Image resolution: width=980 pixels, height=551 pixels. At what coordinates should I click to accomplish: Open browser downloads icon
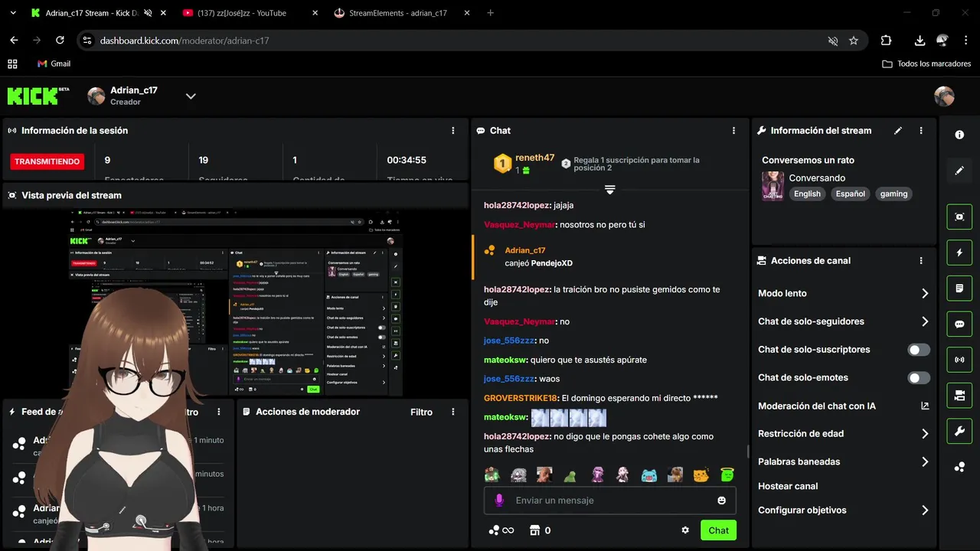click(920, 41)
